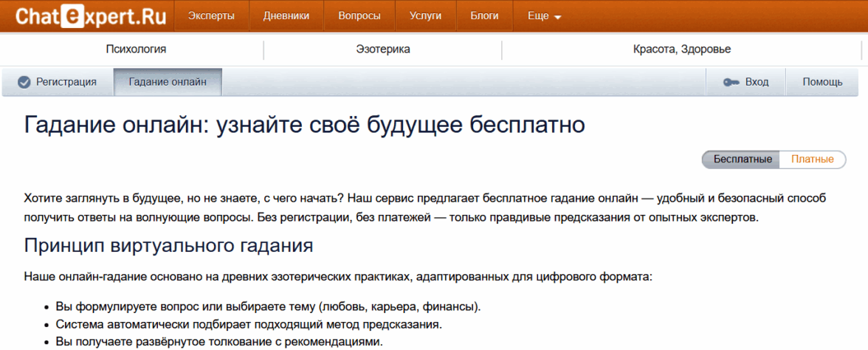Viewport: 868px width, 350px height.
Task: Click the Принцип виртуального гадания subheading
Action: [170, 245]
